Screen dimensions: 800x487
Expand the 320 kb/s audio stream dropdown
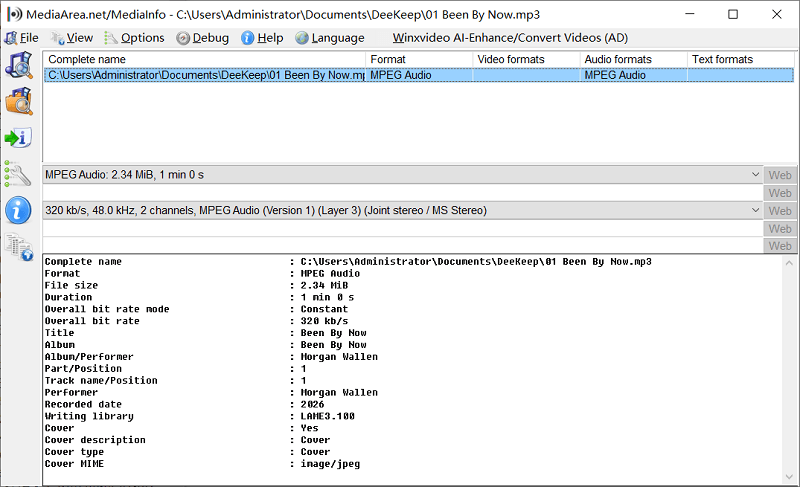point(755,210)
